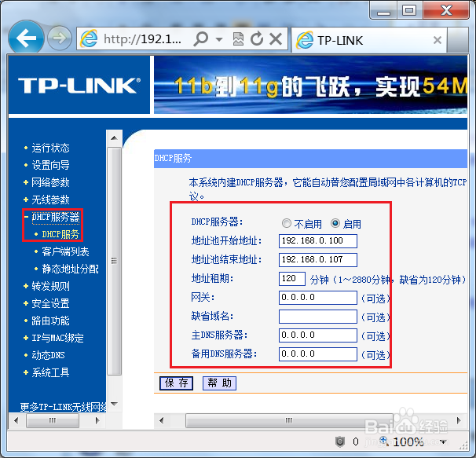Click the browser Forward arrow button

pyautogui.click(x=60, y=38)
